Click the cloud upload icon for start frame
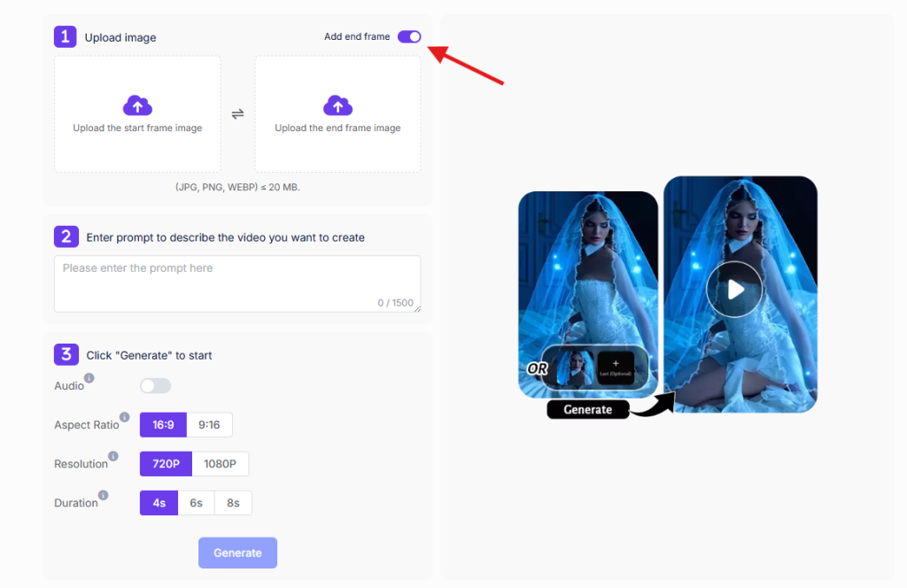The image size is (907, 588). pos(137,105)
